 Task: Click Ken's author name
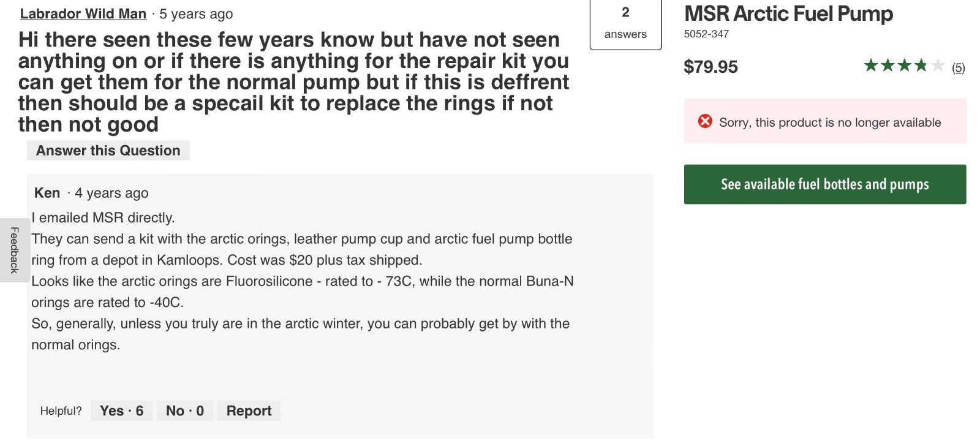coord(47,193)
